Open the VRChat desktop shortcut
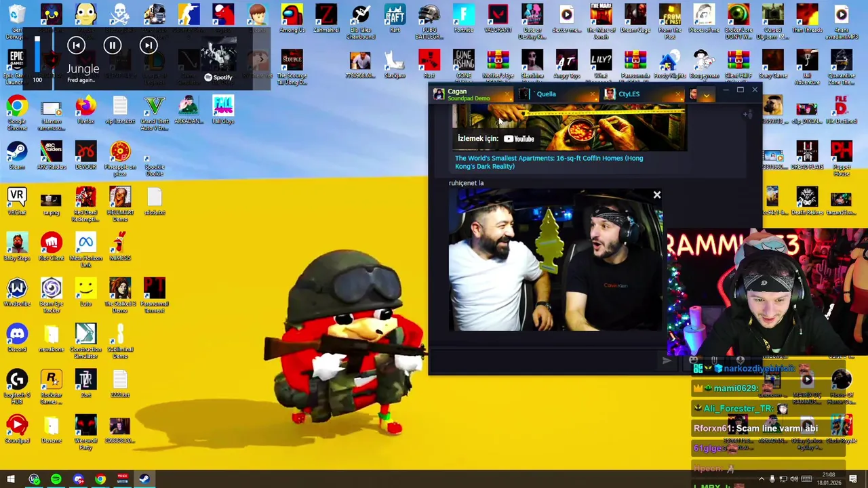This screenshot has width=868, height=488. pyautogui.click(x=17, y=200)
